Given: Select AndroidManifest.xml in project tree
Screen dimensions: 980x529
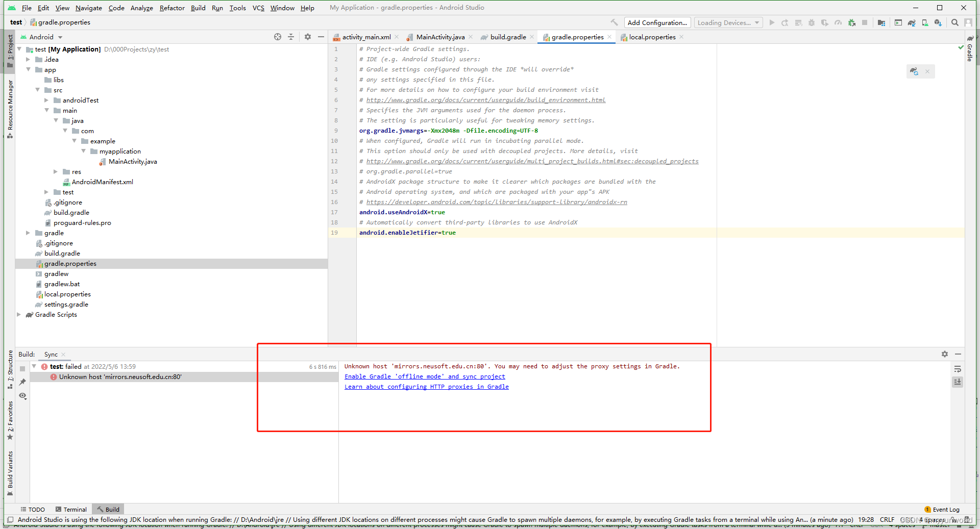Looking at the screenshot, I should pos(103,182).
